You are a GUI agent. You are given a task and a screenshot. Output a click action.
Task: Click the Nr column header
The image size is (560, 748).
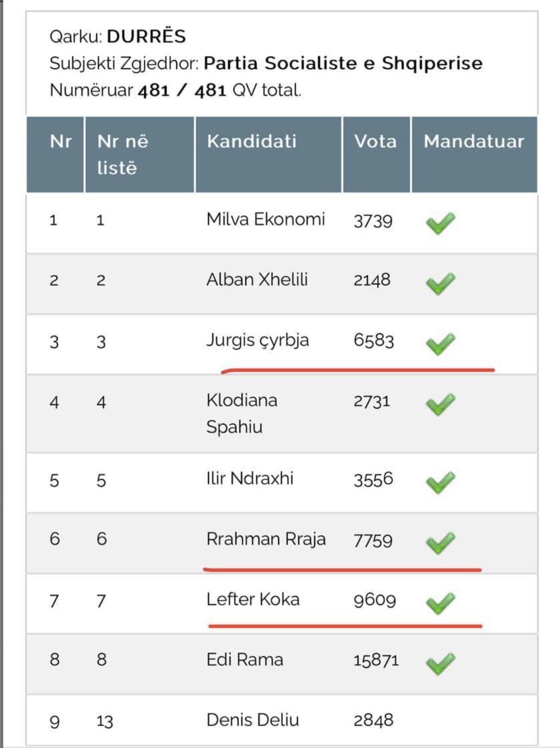tap(60, 141)
